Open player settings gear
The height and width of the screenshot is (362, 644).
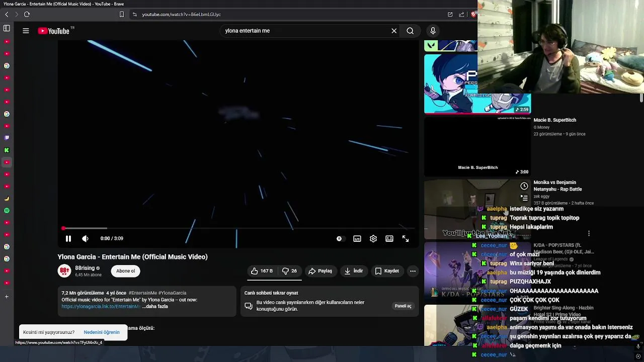[x=373, y=239]
